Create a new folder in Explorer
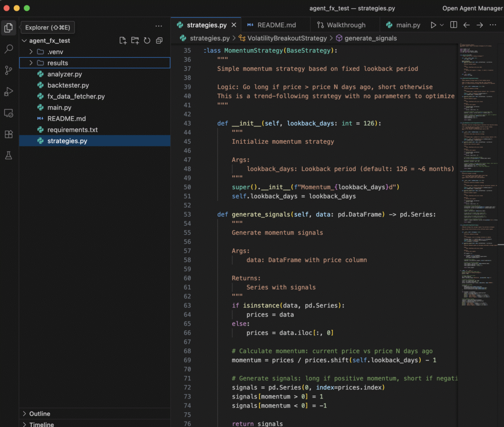The image size is (504, 427). (135, 40)
